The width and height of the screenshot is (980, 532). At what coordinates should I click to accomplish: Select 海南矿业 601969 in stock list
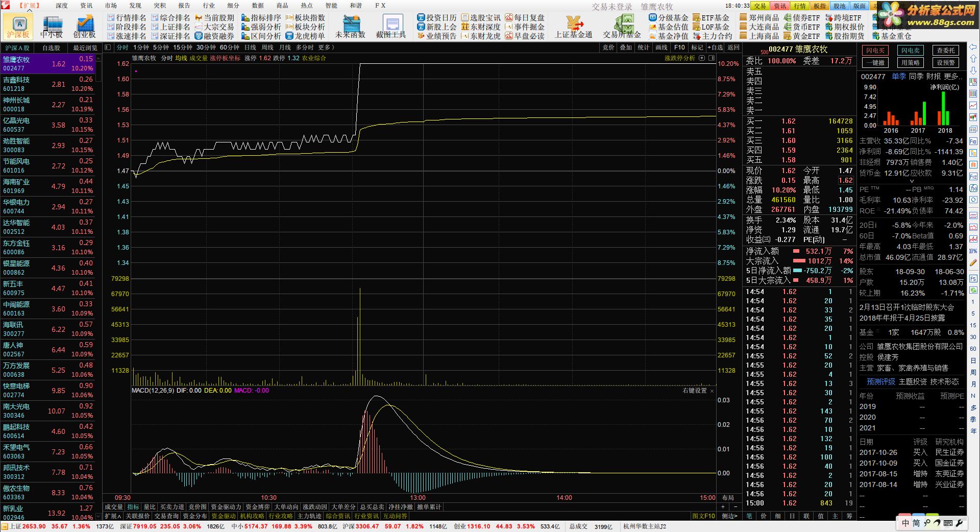coord(48,186)
